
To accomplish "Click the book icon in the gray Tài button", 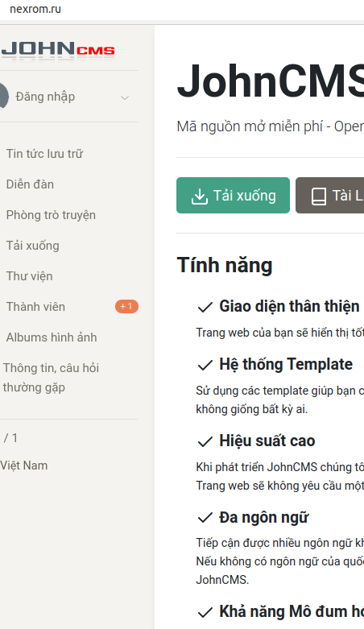I will click(x=319, y=197).
